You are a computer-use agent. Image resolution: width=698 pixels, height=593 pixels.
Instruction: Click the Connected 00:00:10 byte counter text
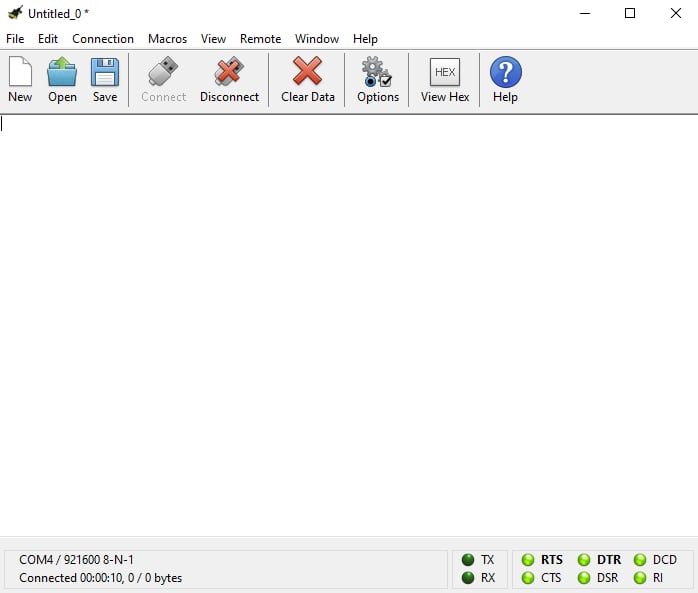(x=101, y=578)
